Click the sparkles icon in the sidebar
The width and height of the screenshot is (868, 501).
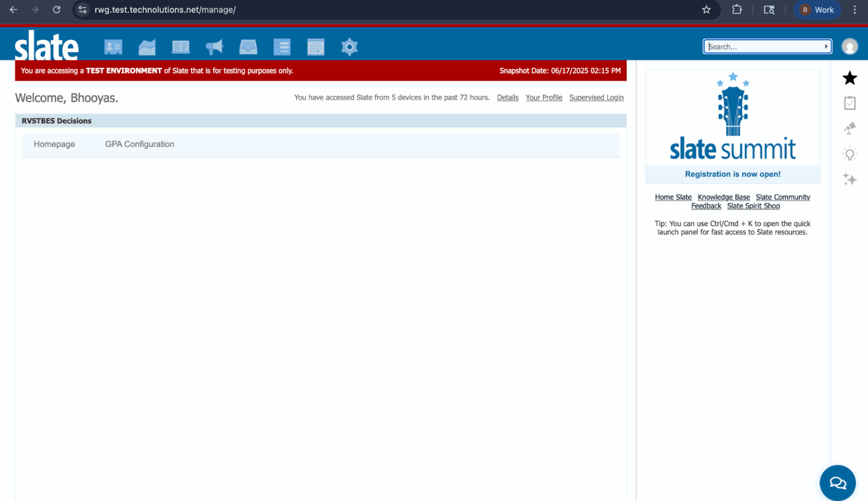click(849, 180)
